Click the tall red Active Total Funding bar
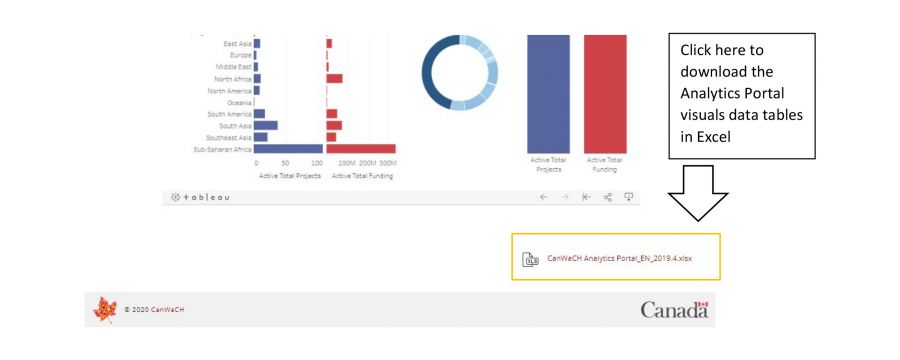Screen dimensions: 900x360 pyautogui.click(x=605, y=94)
